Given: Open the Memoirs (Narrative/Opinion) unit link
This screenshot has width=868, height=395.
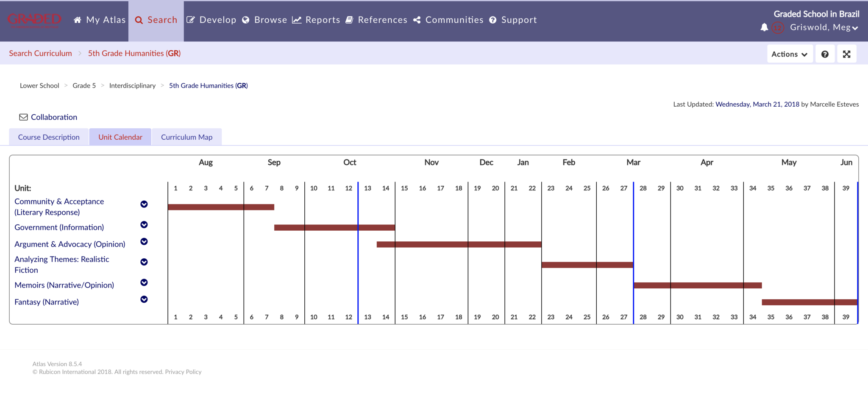Looking at the screenshot, I should (x=64, y=285).
